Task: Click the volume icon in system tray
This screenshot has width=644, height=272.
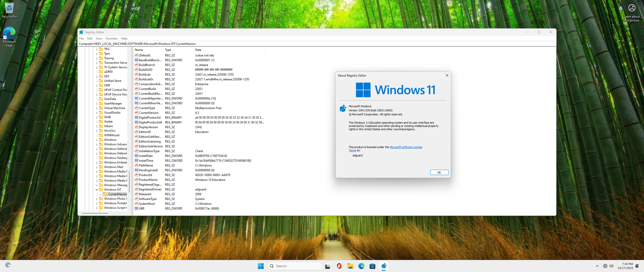Action: [x=612, y=266]
